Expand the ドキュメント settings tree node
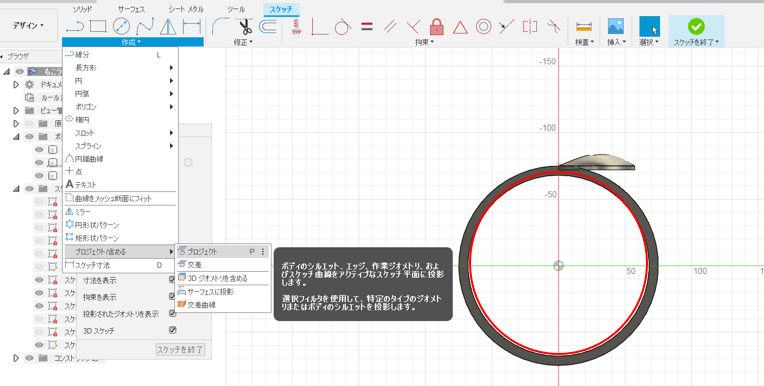764x386 pixels. [x=17, y=85]
